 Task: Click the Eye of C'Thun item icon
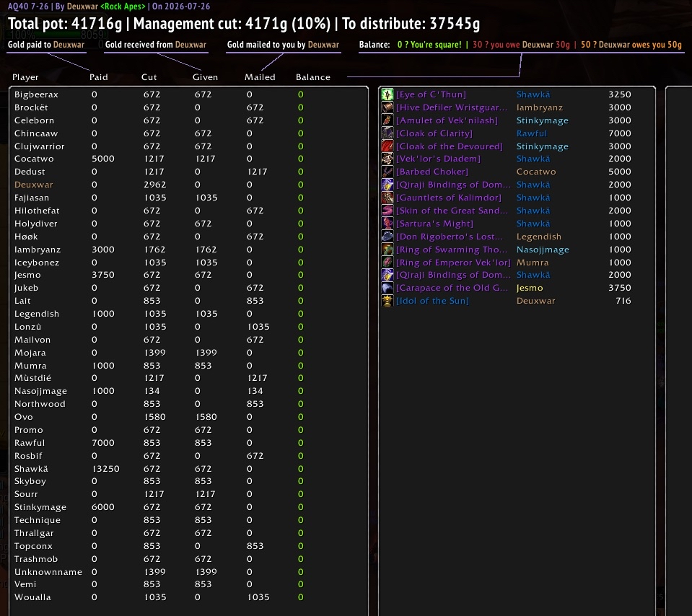[x=387, y=94]
